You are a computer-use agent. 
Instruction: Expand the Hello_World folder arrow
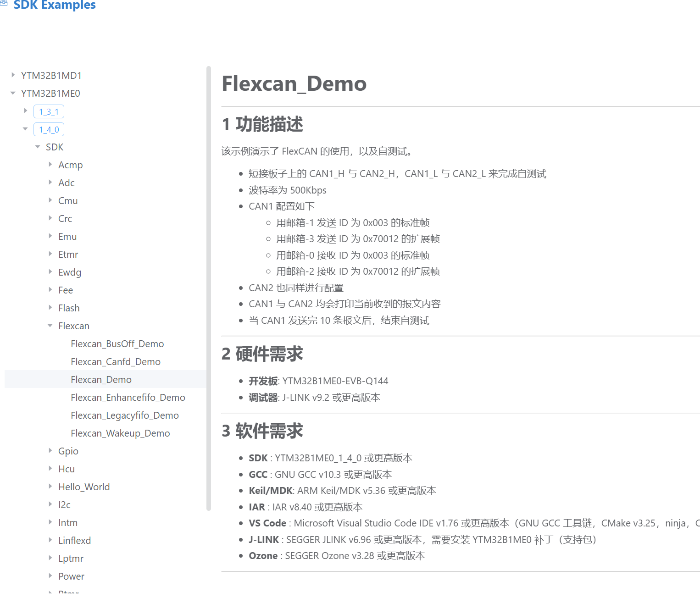[50, 487]
